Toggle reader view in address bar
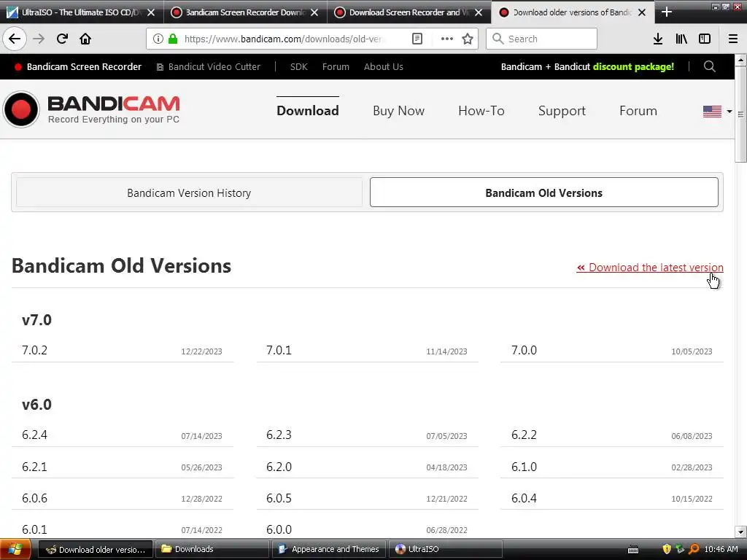This screenshot has height=560, width=747. (417, 39)
